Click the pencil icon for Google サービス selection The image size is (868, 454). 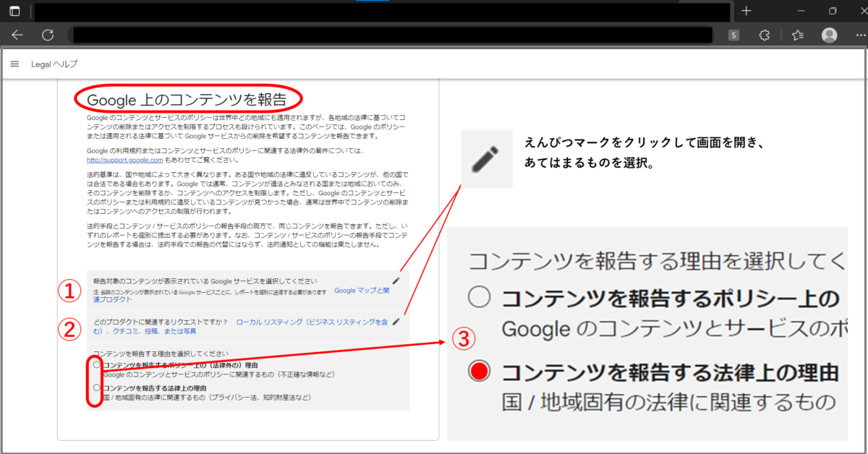tap(396, 280)
